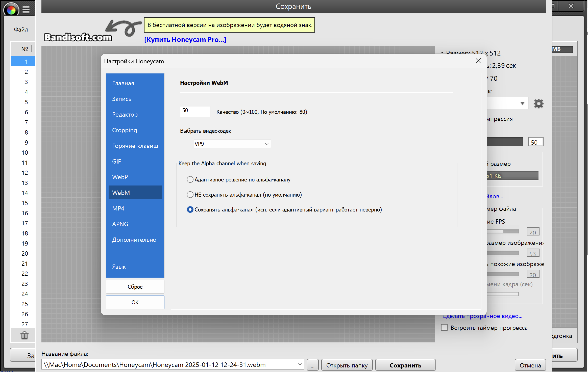Click the FPS reduction slider
This screenshot has width=588, height=372.
click(x=503, y=231)
